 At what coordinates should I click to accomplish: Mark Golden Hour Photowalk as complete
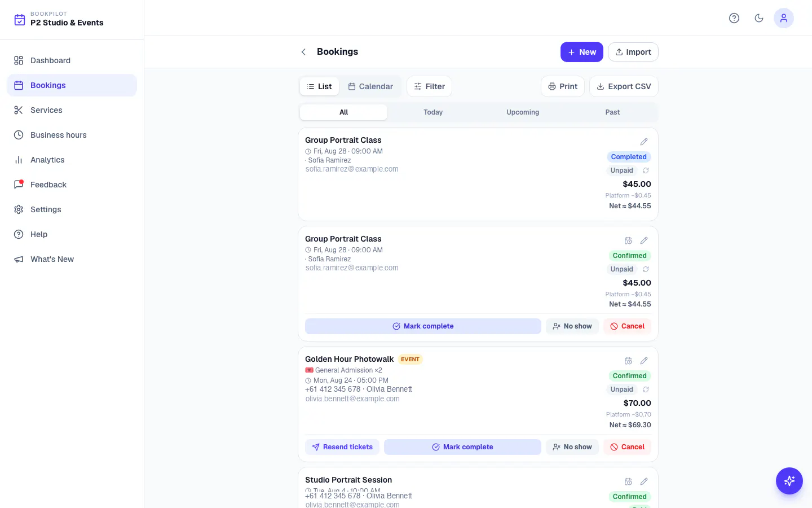462,447
